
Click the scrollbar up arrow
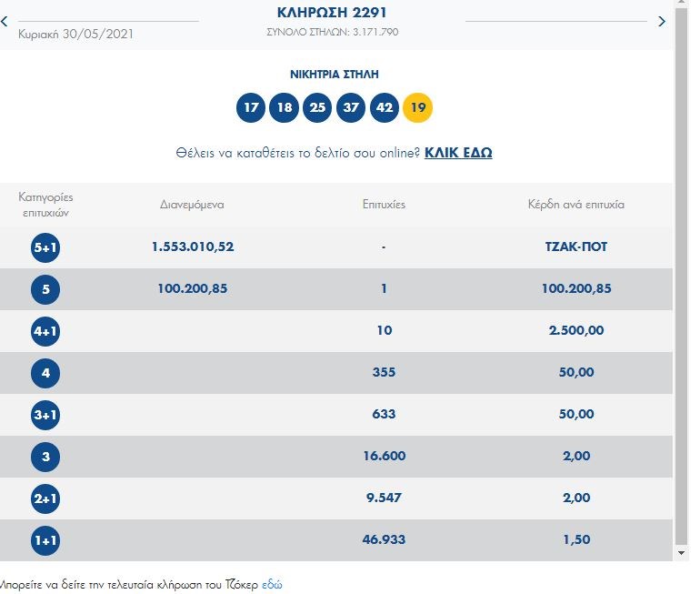click(x=682, y=7)
